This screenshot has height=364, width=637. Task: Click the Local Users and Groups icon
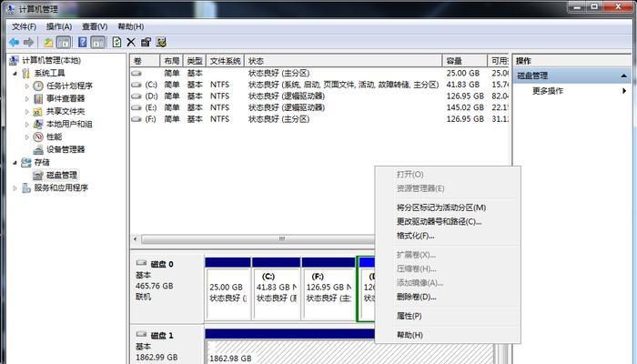[x=38, y=124]
